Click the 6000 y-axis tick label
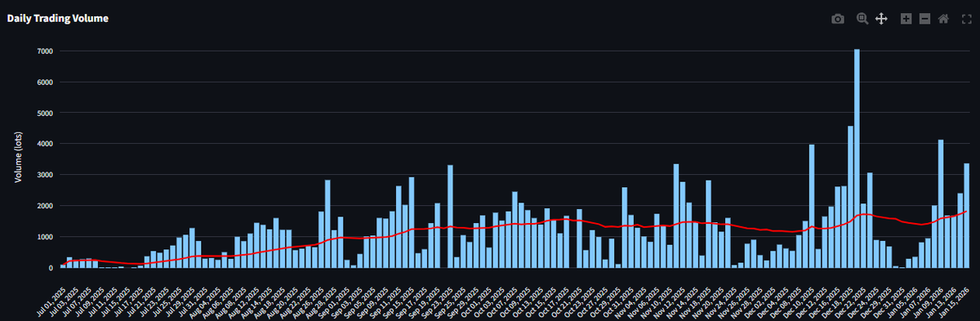This screenshot has height=321, width=980. (x=45, y=82)
